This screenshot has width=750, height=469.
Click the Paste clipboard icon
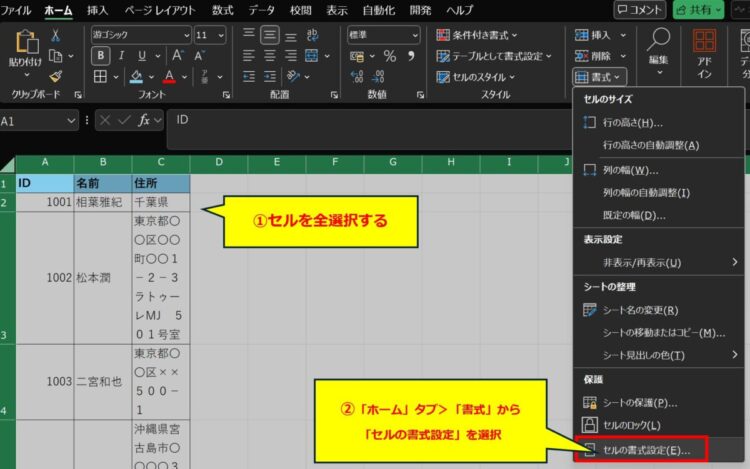click(x=25, y=42)
